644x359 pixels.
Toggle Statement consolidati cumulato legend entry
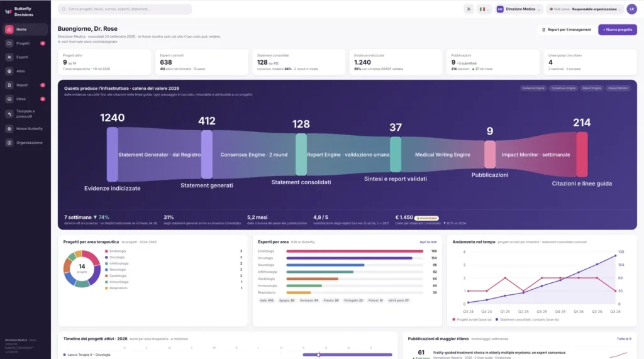point(527,319)
